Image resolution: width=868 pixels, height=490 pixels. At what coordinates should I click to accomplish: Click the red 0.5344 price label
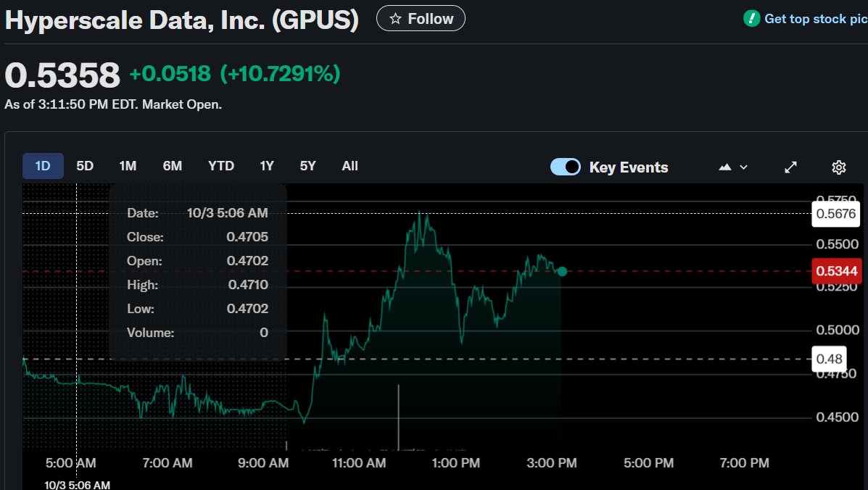click(x=837, y=272)
